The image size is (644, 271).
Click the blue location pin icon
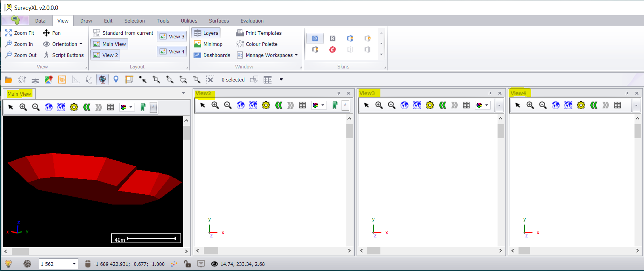tap(116, 80)
